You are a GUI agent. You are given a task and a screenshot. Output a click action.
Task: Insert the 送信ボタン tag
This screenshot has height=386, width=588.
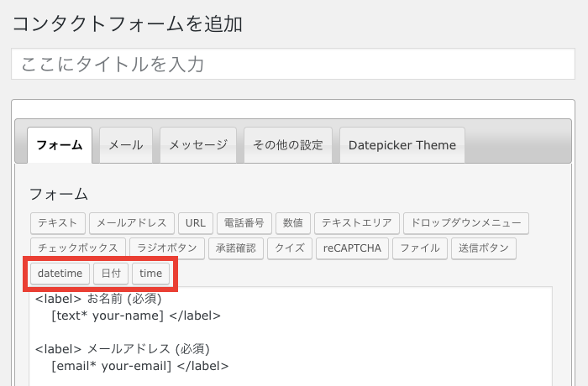click(483, 248)
